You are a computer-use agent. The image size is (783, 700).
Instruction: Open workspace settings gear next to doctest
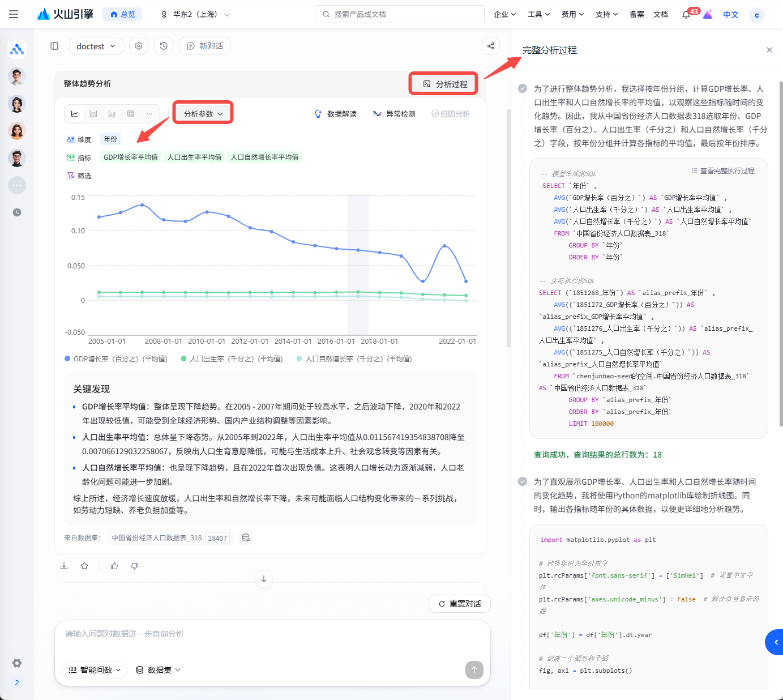pos(139,46)
